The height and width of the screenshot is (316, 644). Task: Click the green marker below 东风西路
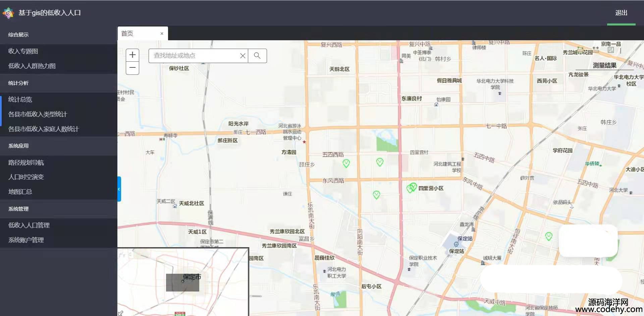pos(377,195)
